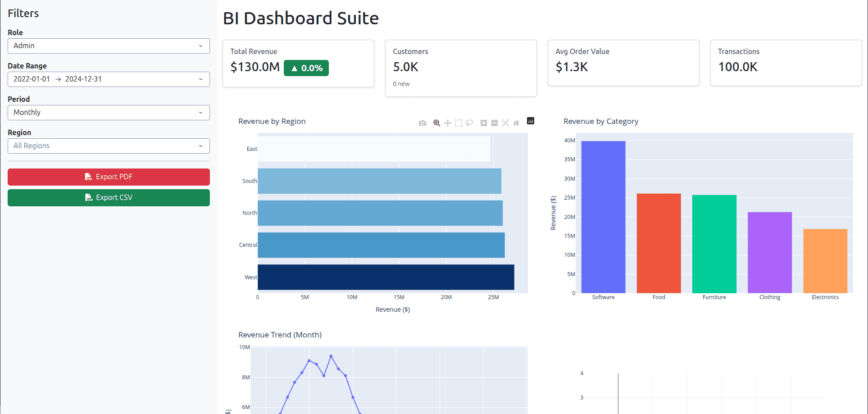Image resolution: width=868 pixels, height=414 pixels.
Task: Activate the Pan tool in the chart toolbar
Action: [x=447, y=123]
